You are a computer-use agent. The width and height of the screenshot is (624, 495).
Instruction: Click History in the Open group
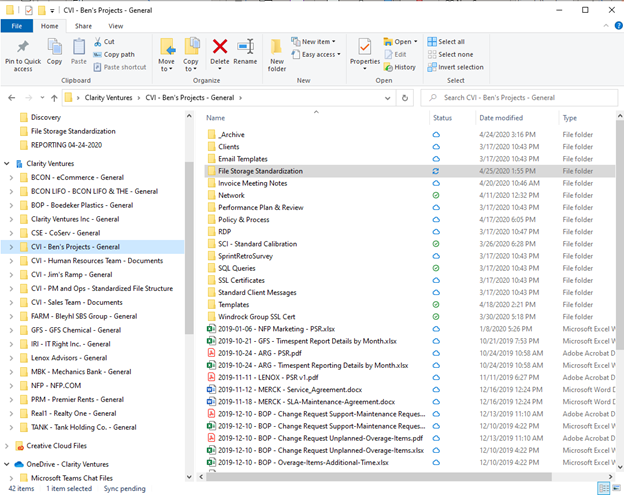click(400, 67)
